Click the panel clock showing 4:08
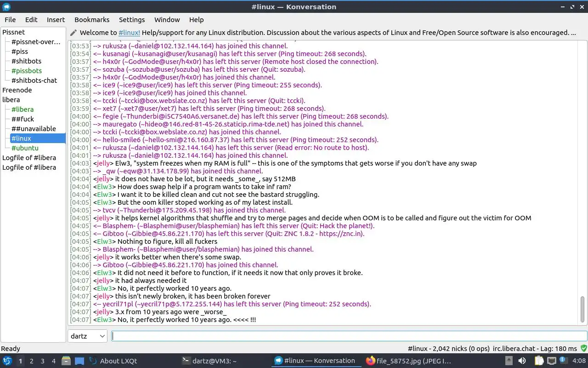Screen dimensions: 588x368 [579, 361]
